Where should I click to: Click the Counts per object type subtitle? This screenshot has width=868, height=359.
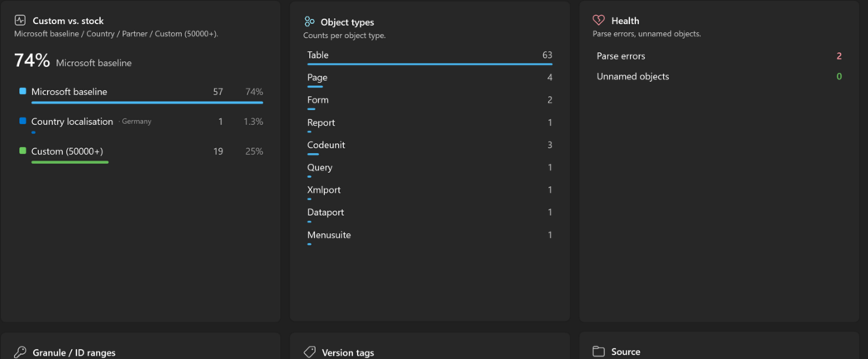(x=345, y=36)
